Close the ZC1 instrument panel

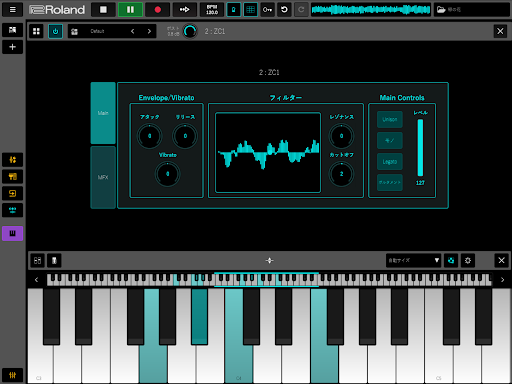tap(500, 31)
